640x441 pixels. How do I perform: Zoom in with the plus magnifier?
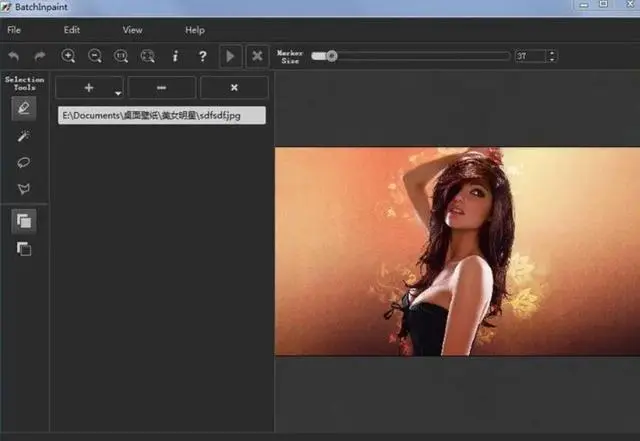68,56
